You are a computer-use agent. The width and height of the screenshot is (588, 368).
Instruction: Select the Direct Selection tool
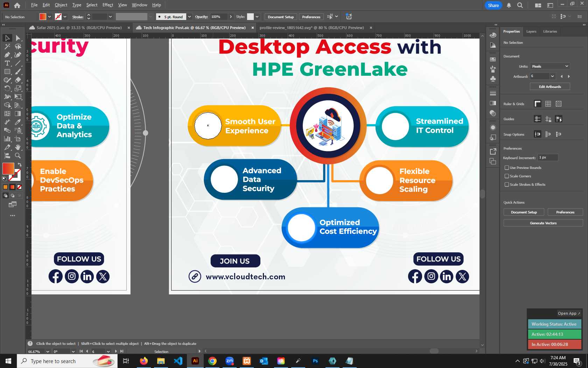pyautogui.click(x=18, y=38)
